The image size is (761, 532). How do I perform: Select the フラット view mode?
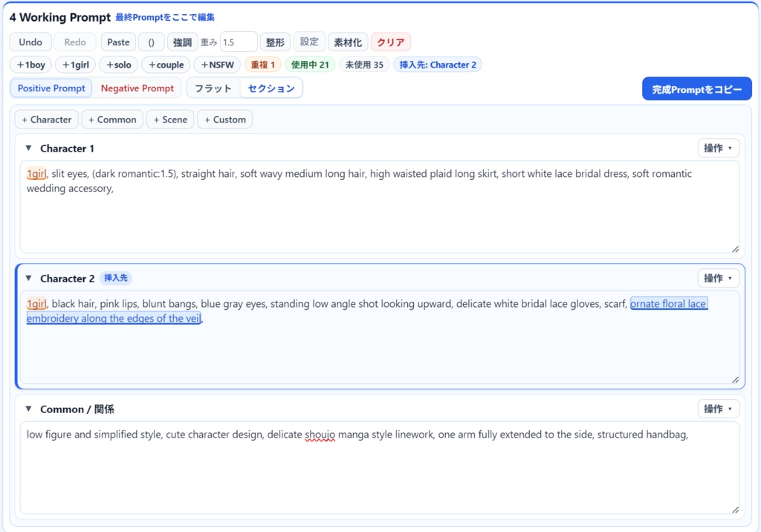tap(213, 88)
